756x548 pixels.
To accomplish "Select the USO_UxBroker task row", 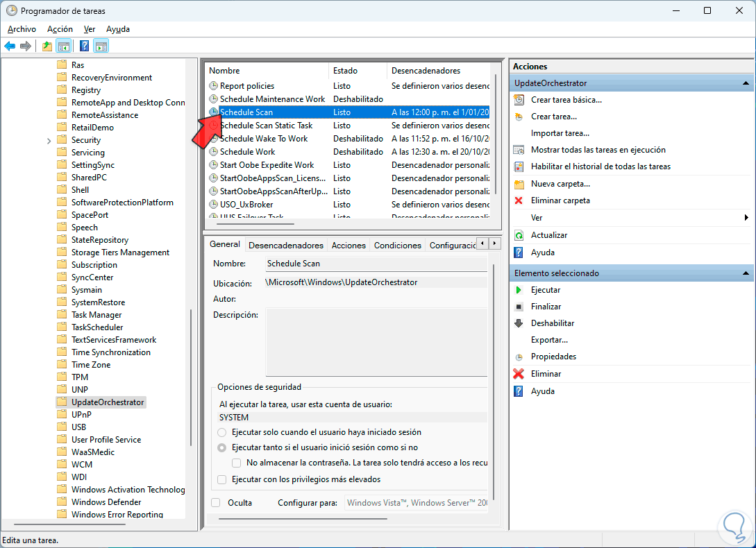I will (x=348, y=205).
